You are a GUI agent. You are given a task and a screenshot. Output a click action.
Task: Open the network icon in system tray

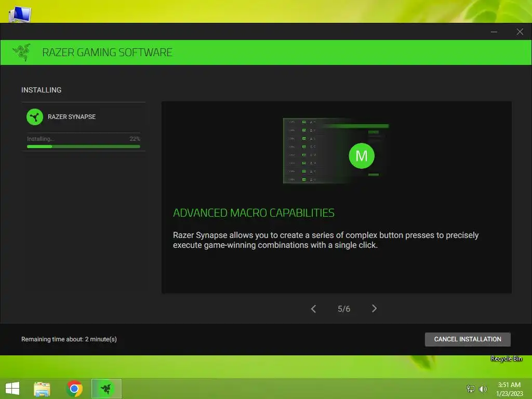[x=471, y=389]
